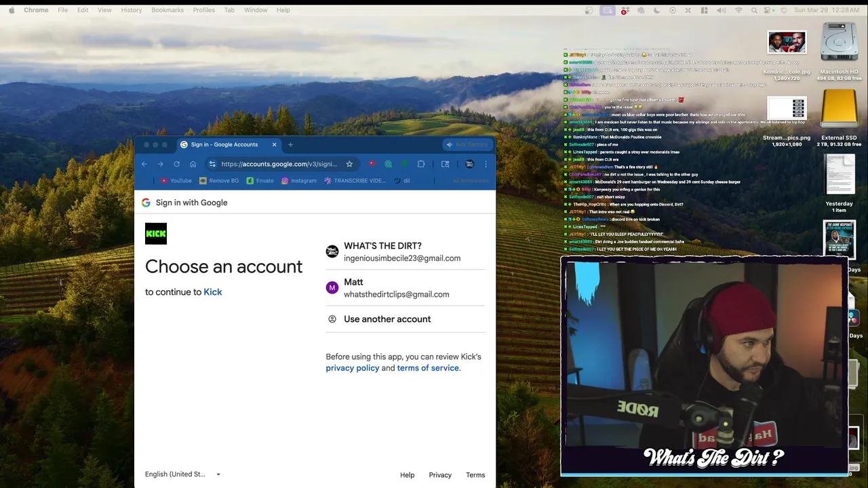The height and width of the screenshot is (488, 868).
Task: Open All Bookmarks folder
Action: point(471,181)
